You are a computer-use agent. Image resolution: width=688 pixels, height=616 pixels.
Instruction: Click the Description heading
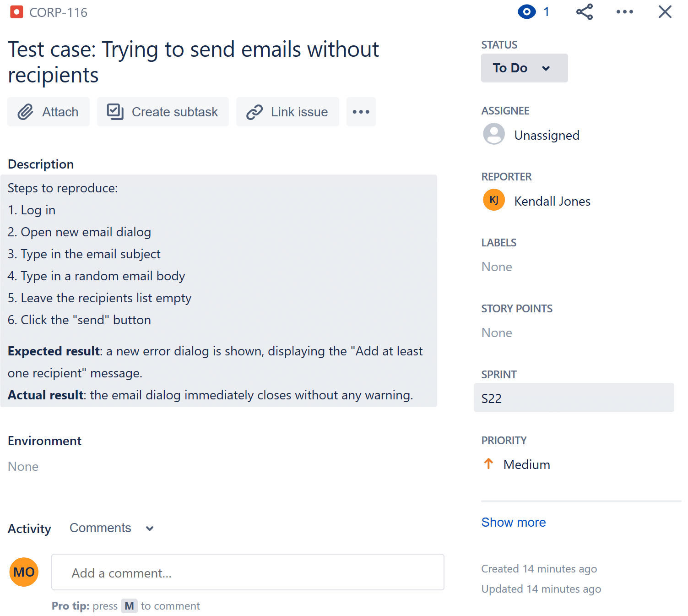[x=41, y=164]
